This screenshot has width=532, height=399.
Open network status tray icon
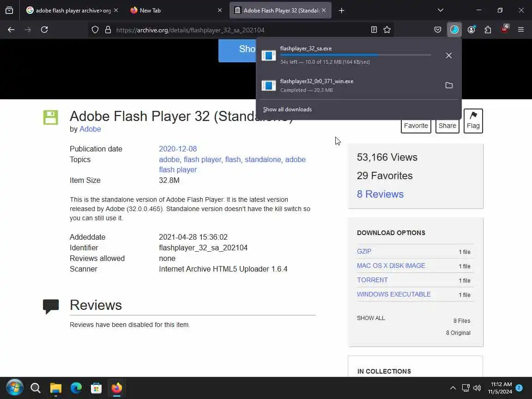pos(465,388)
